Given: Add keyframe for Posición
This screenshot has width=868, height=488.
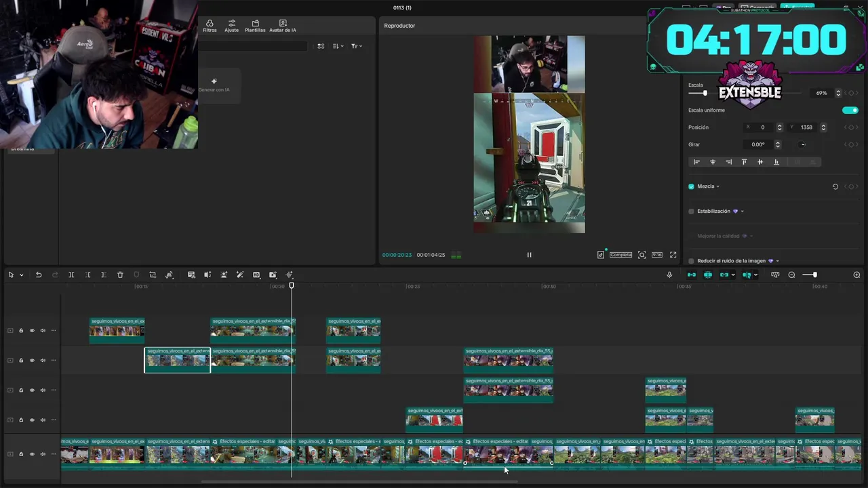Looking at the screenshot, I should click(x=851, y=127).
